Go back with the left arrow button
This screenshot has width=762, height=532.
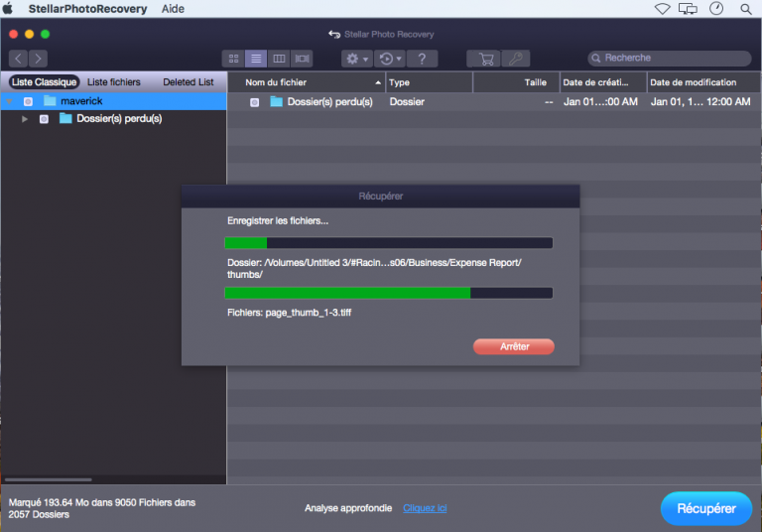(x=18, y=59)
